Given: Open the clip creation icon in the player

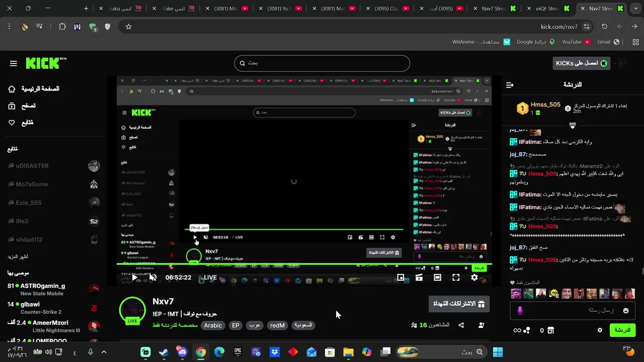Looking at the screenshot, I should coord(419,278).
